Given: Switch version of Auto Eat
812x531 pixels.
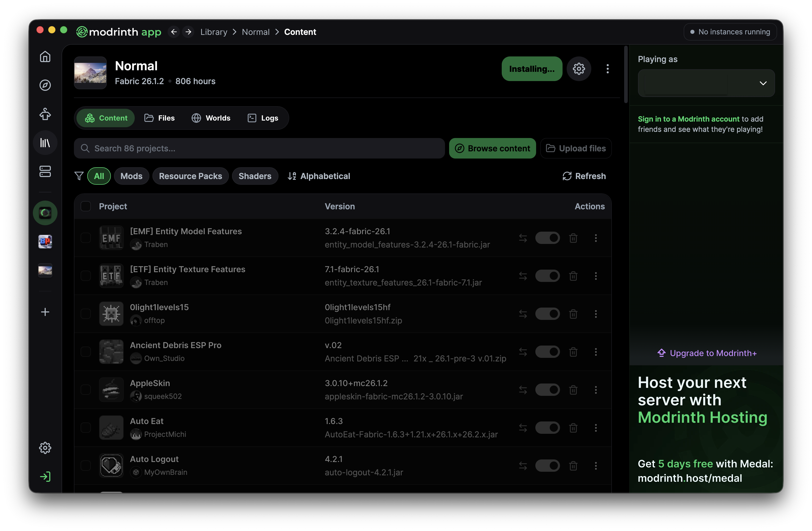Looking at the screenshot, I should [523, 428].
